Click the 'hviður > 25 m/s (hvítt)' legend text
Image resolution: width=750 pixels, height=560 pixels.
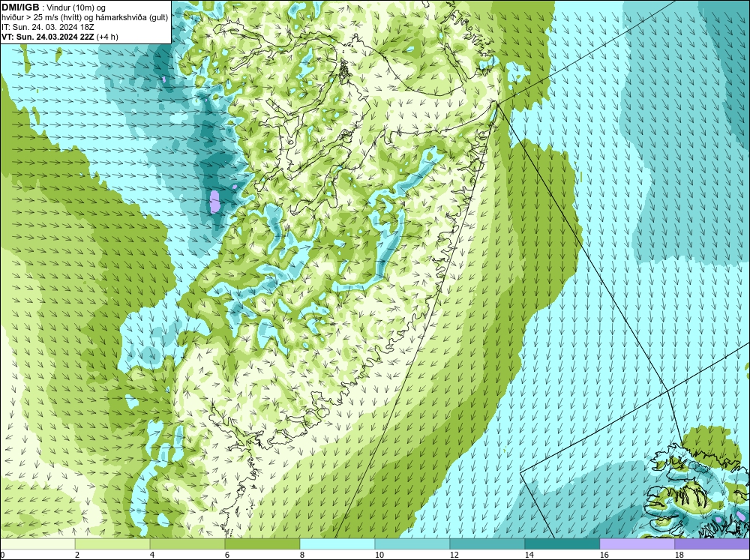click(41, 18)
